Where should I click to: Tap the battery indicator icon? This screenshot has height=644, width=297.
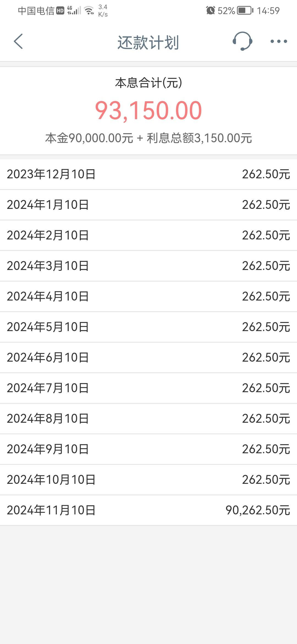coord(245,10)
